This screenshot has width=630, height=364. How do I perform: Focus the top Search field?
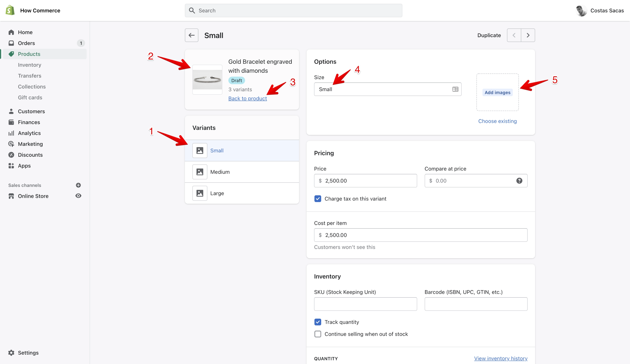point(294,10)
